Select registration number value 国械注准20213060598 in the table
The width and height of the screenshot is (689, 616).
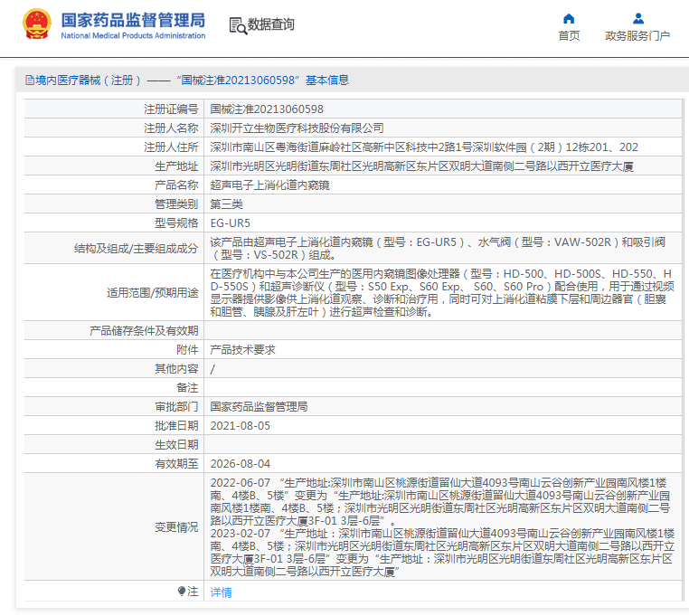pyautogui.click(x=267, y=109)
